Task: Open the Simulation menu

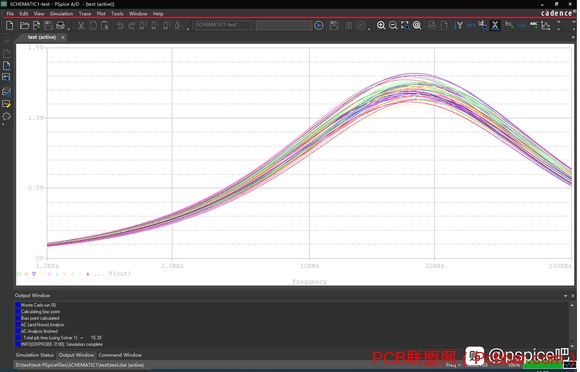Action: pos(61,14)
